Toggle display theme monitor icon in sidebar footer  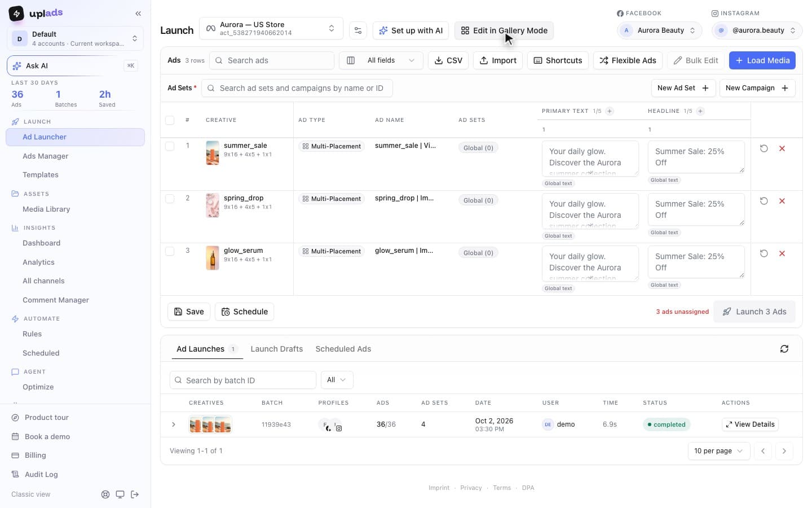click(120, 494)
